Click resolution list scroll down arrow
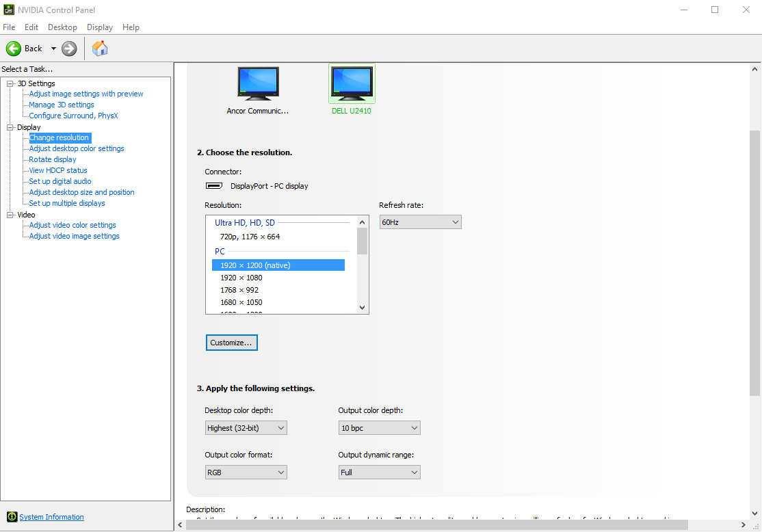 (x=362, y=307)
